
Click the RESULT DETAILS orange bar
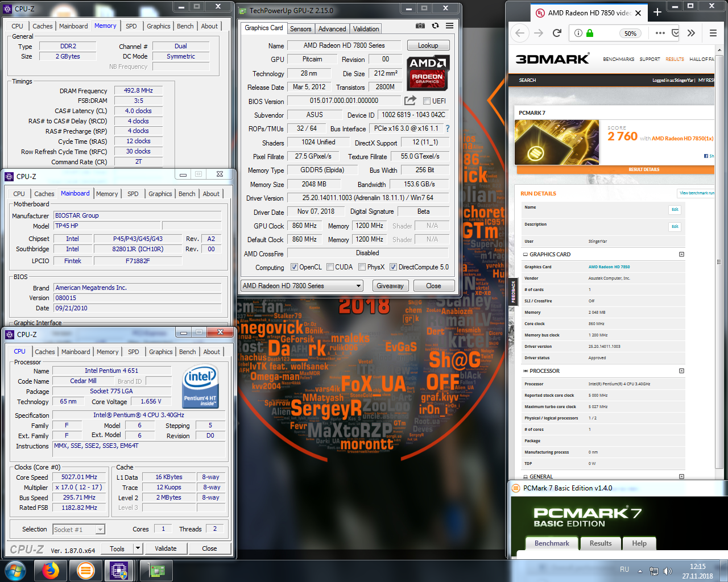click(615, 169)
